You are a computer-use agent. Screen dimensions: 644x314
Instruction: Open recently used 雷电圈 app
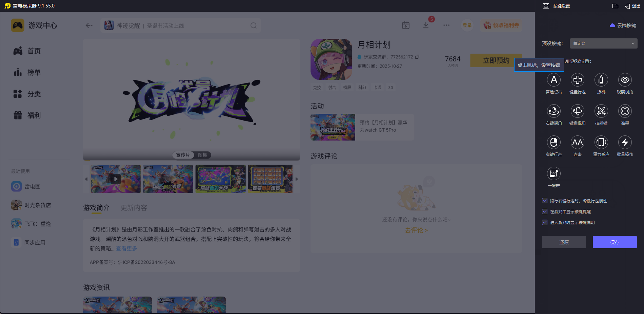pyautogui.click(x=26, y=186)
